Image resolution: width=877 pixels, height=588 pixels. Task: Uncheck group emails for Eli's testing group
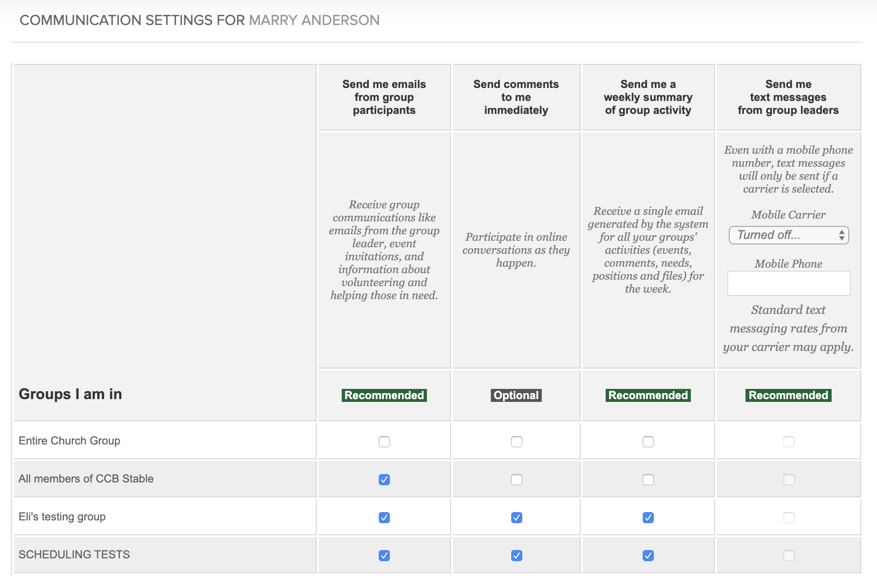[x=384, y=518]
